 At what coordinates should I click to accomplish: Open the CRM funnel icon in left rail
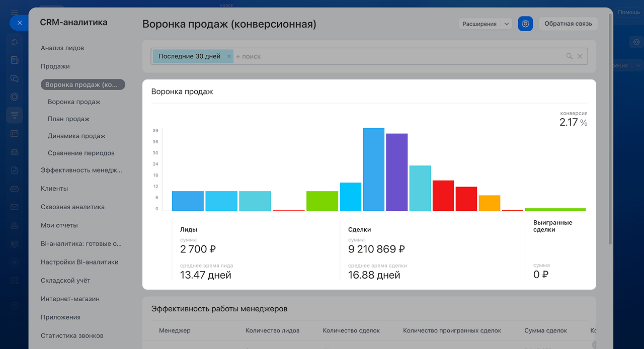[14, 115]
